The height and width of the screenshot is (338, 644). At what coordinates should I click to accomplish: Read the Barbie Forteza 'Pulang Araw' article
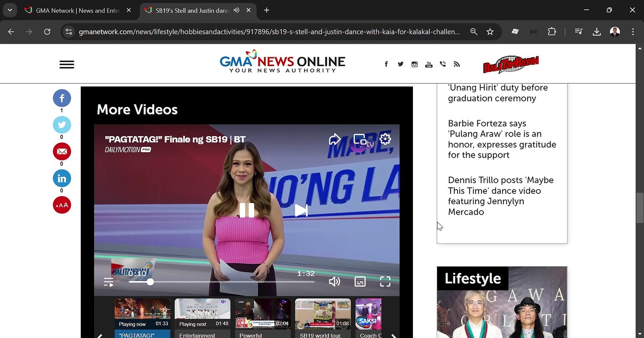pyautogui.click(x=502, y=139)
